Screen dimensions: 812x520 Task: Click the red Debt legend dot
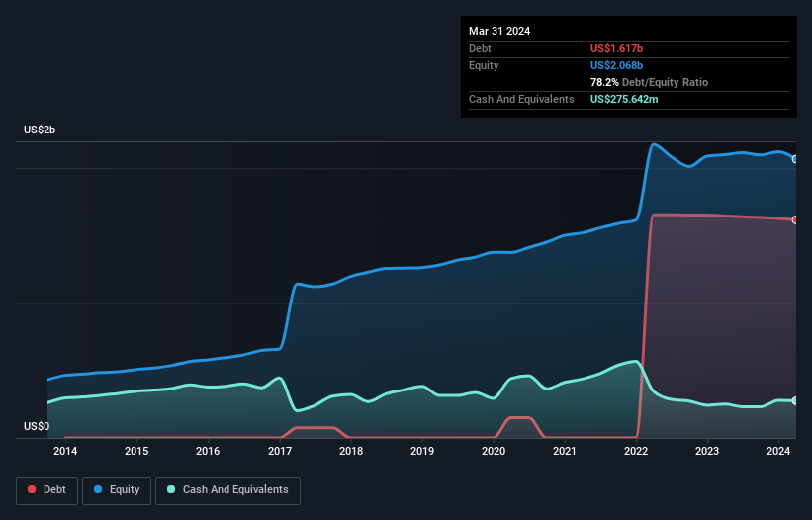pos(32,489)
